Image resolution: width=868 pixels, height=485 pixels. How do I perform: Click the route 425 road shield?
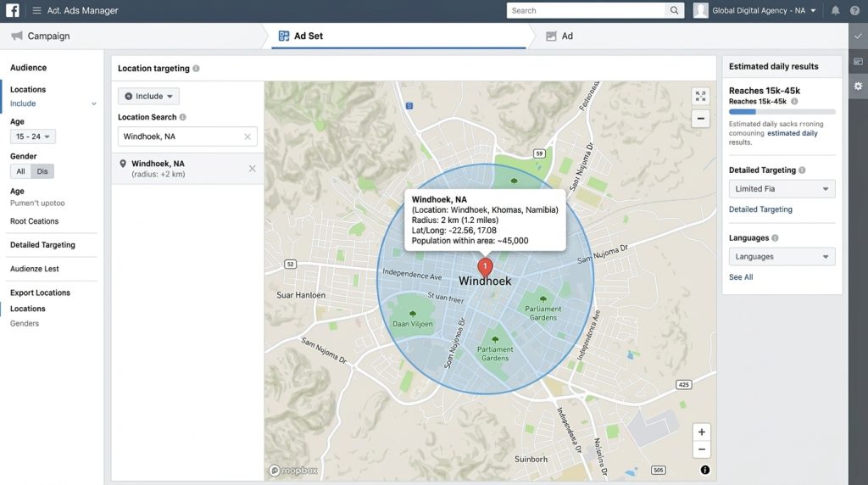click(684, 384)
